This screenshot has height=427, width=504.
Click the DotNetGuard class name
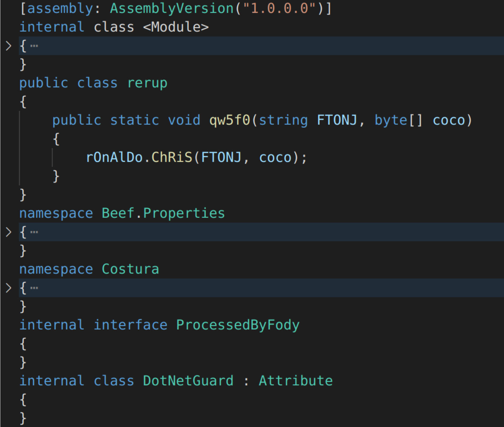pyautogui.click(x=188, y=381)
